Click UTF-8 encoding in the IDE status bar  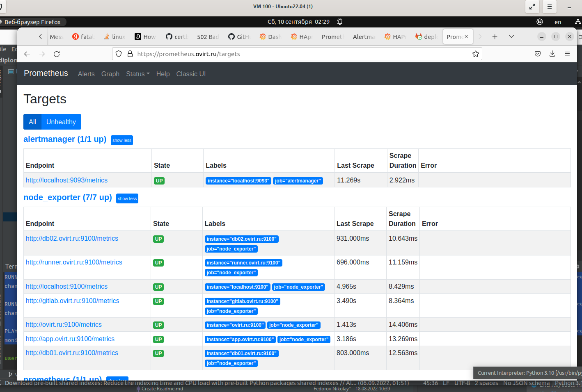(x=462, y=383)
